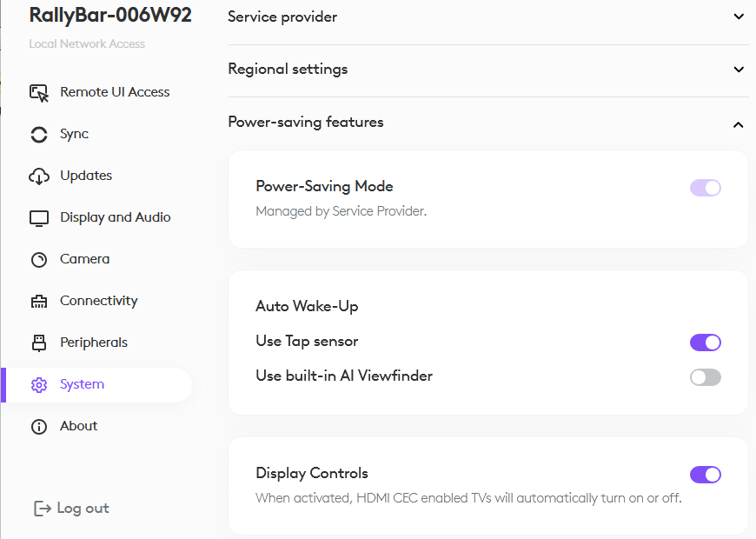This screenshot has width=756, height=539.
Task: Log out of the device
Action: pos(70,508)
